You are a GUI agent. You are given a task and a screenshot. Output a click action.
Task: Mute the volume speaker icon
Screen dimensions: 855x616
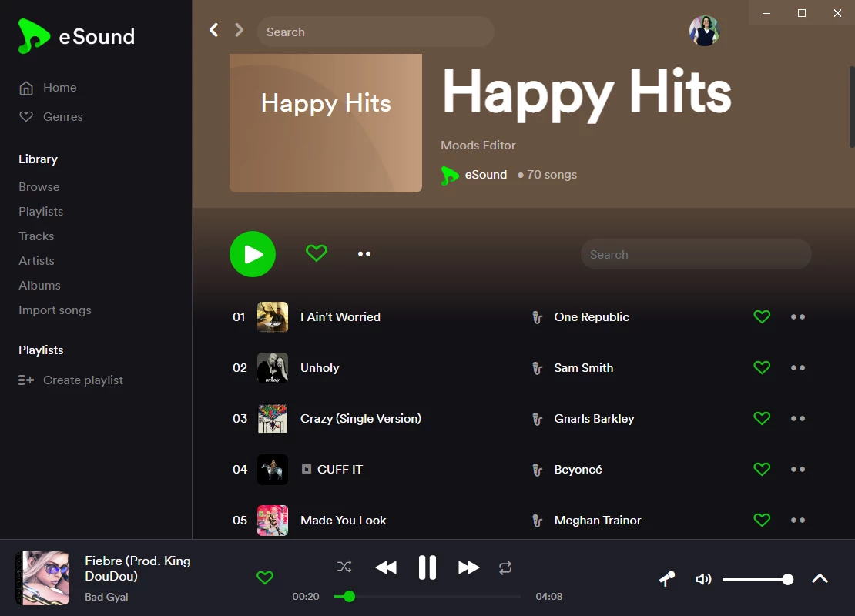click(703, 579)
